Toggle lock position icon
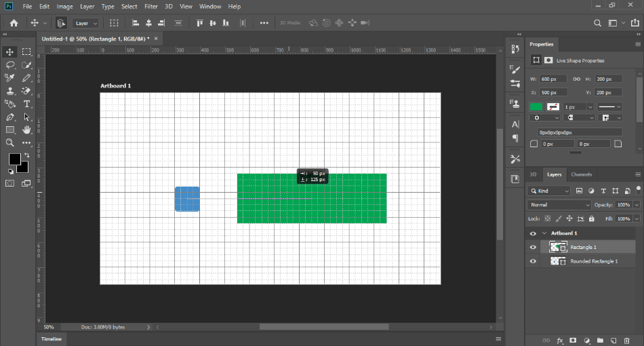644x346 pixels. 569,218
